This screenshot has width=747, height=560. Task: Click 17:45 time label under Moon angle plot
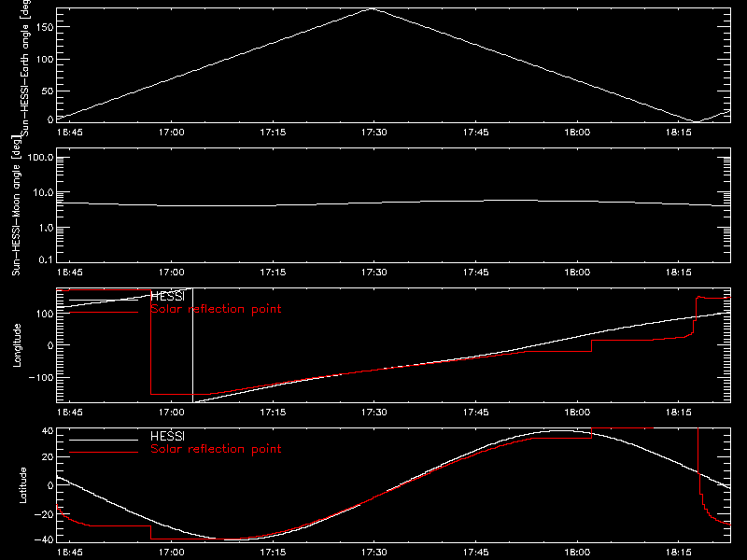(x=475, y=273)
